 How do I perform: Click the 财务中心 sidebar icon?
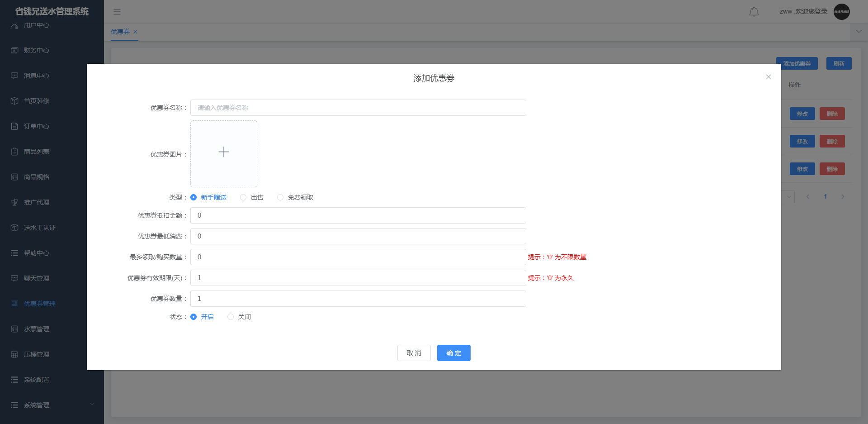(x=14, y=50)
